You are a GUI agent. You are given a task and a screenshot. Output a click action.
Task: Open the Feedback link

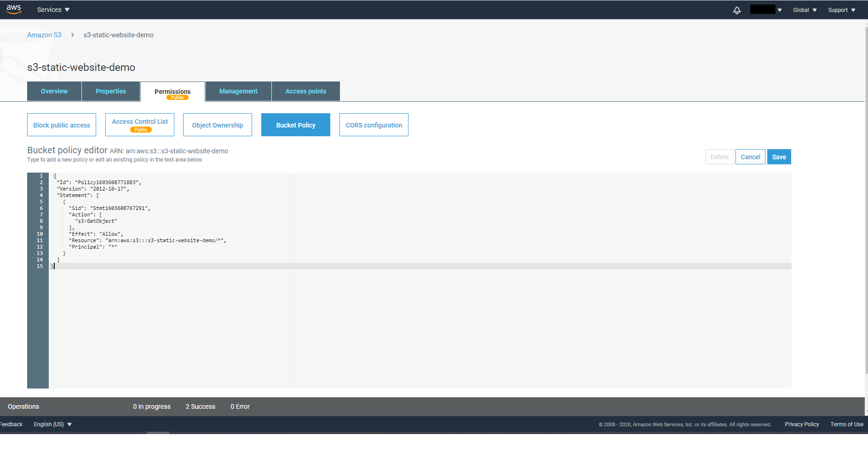[x=11, y=424]
